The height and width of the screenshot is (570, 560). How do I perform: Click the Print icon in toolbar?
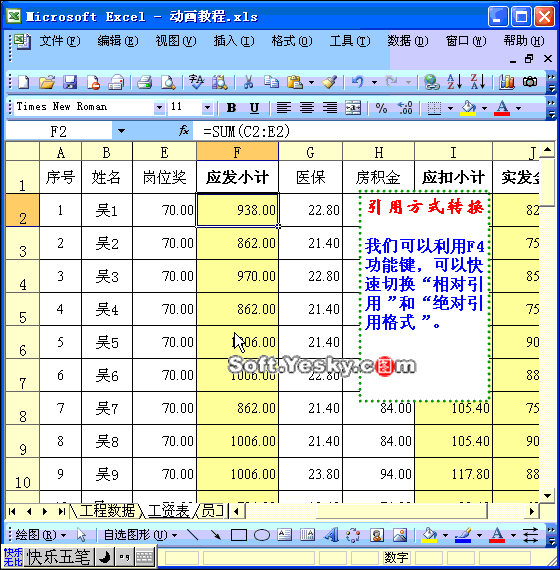144,82
